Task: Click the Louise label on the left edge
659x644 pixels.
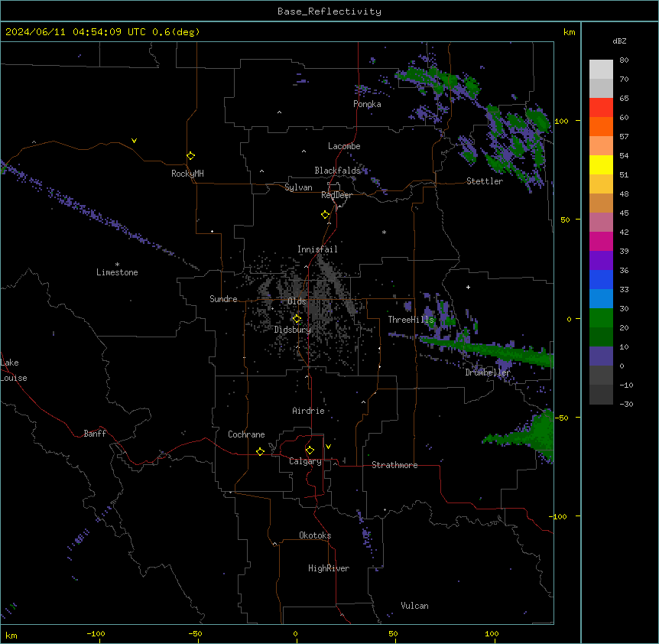Action: tap(14, 378)
